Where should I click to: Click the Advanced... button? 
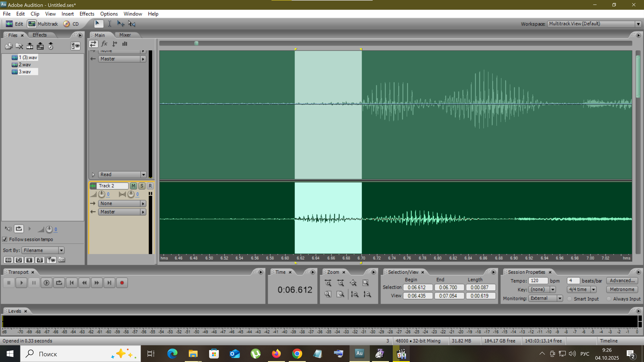pos(622,280)
